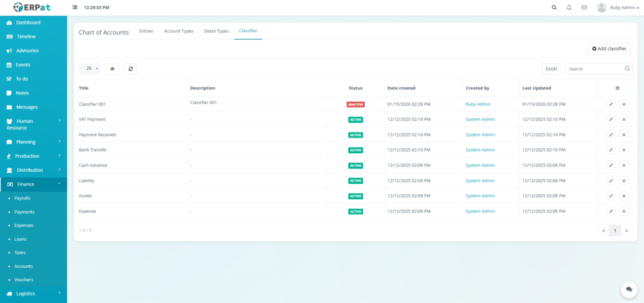Image resolution: width=644 pixels, height=303 pixels.
Task: Toggle column visibility eye button
Action: click(x=113, y=69)
